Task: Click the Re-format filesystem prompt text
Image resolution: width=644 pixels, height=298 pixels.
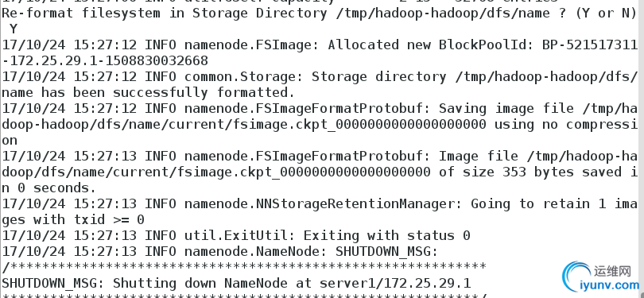Action: click(x=319, y=14)
